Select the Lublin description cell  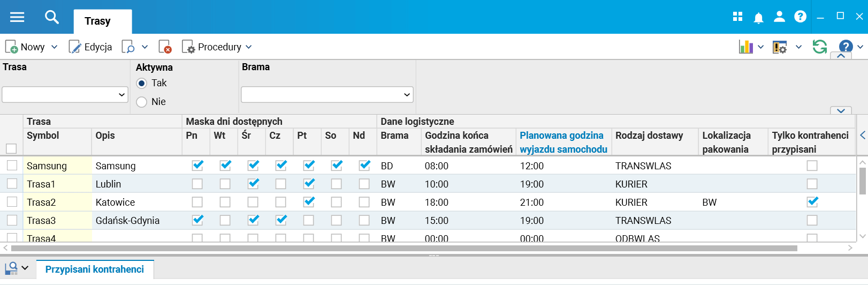pos(137,184)
